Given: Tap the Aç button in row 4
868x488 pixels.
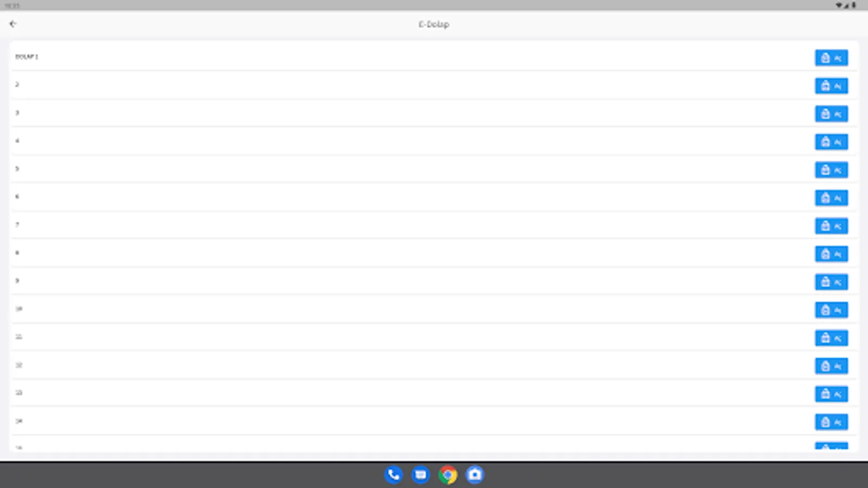Looking at the screenshot, I should pos(831,142).
